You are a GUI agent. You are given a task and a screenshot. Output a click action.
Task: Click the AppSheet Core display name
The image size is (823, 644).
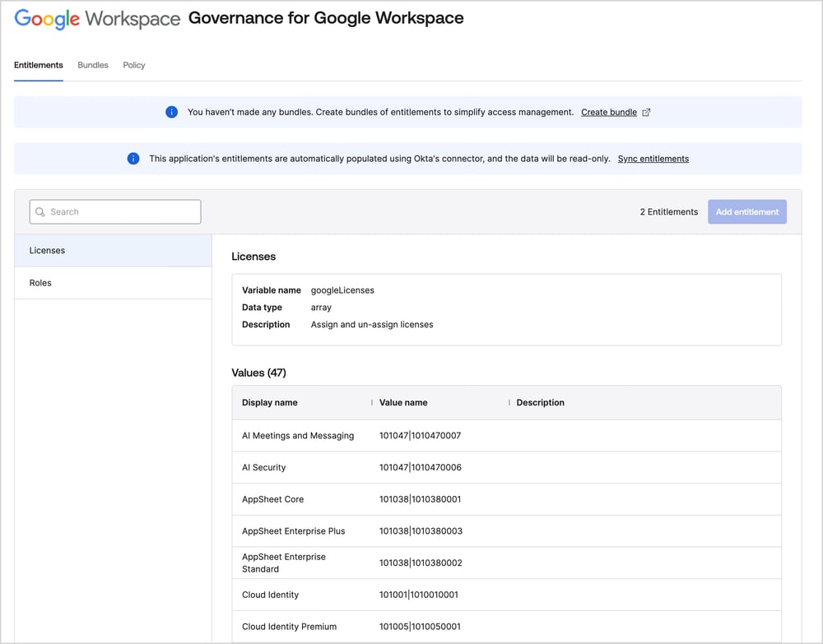tap(273, 499)
